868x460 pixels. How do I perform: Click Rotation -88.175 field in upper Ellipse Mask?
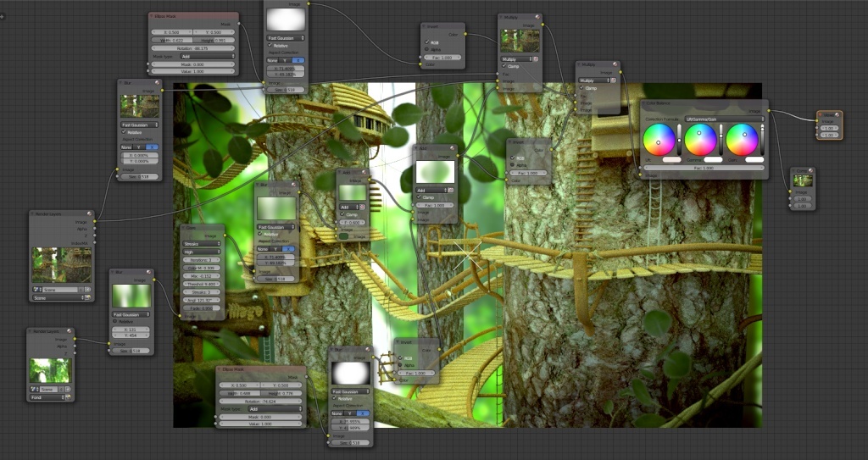(193, 48)
